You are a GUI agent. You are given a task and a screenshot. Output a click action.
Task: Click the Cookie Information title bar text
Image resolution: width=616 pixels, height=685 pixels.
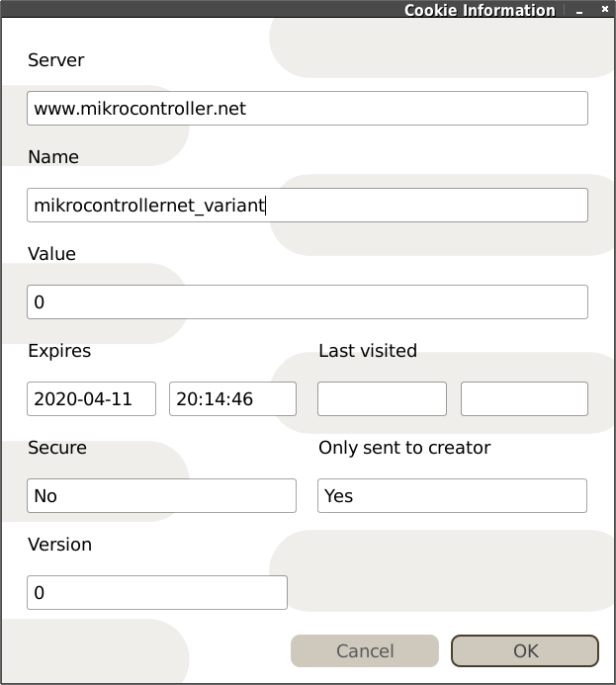pos(480,10)
